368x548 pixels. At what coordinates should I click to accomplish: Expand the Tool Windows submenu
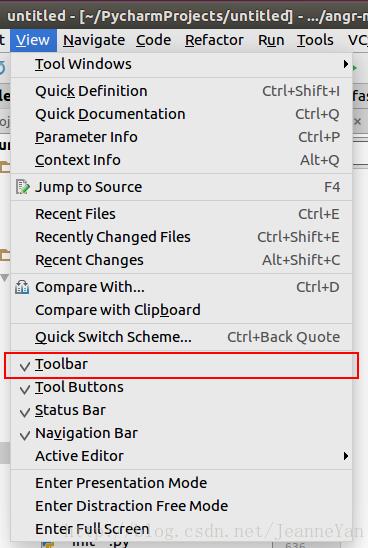pyautogui.click(x=181, y=64)
